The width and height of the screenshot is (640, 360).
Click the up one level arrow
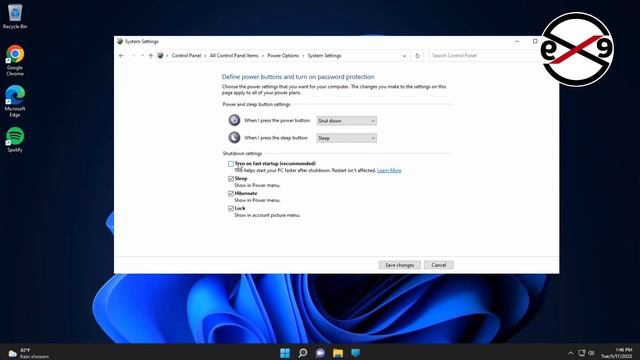click(x=151, y=56)
